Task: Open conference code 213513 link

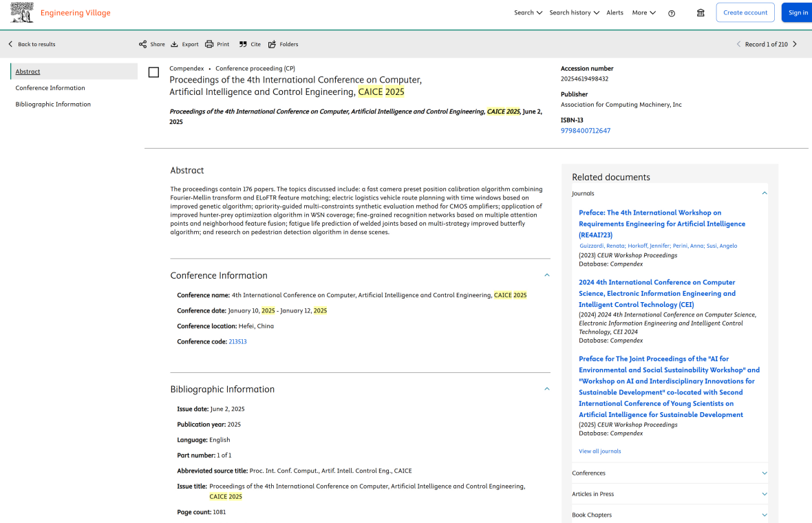Action: pyautogui.click(x=237, y=342)
